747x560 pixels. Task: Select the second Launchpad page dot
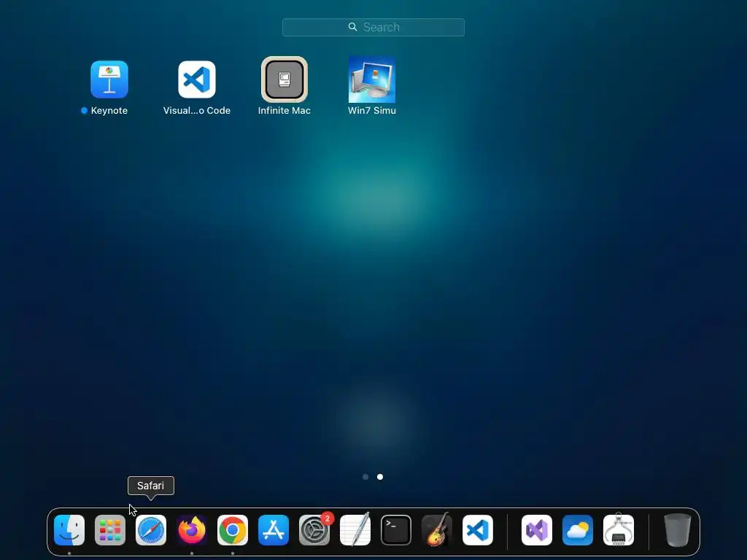pyautogui.click(x=380, y=477)
